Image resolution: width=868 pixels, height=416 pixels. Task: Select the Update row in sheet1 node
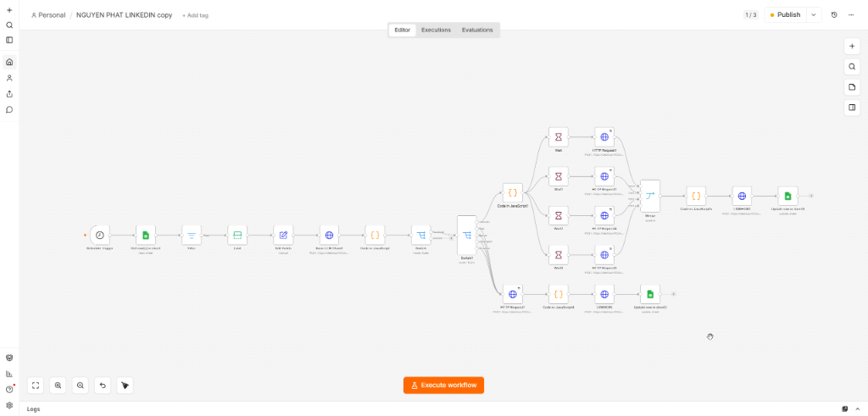[788, 196]
